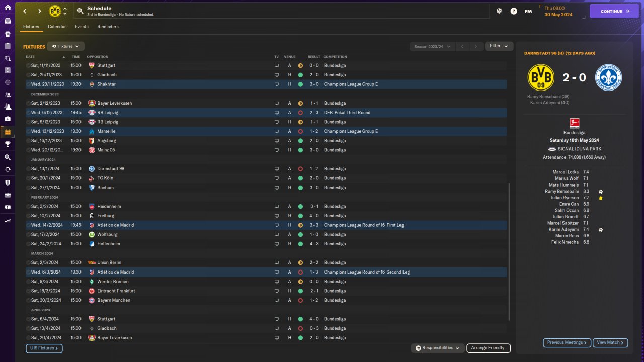Image resolution: width=644 pixels, height=362 pixels.
Task: Open the Squad Planner sidebar icon
Action: click(x=8, y=46)
